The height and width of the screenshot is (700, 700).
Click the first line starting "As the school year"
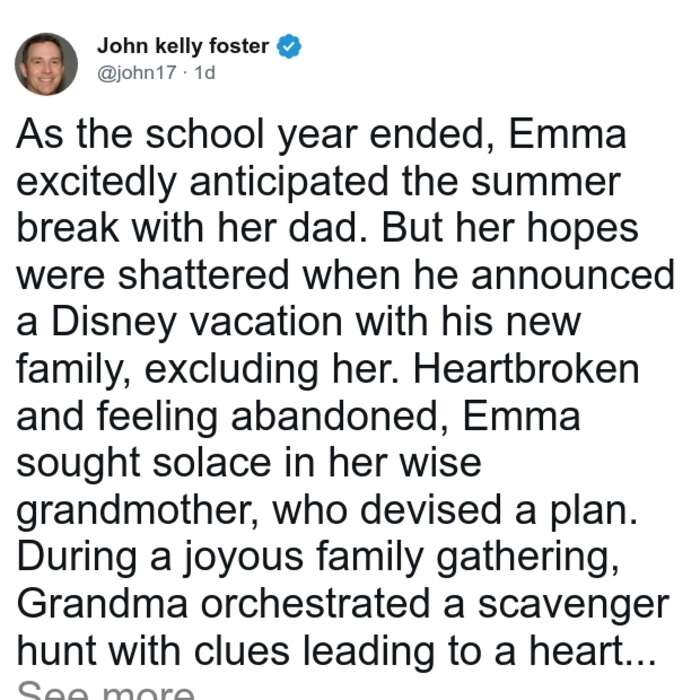(321, 134)
